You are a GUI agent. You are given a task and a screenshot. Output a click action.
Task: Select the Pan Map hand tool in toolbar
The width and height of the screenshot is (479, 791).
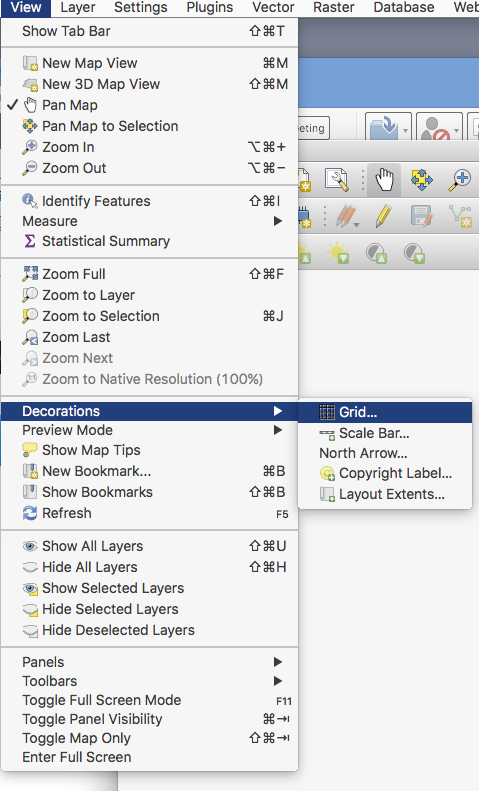tap(384, 180)
